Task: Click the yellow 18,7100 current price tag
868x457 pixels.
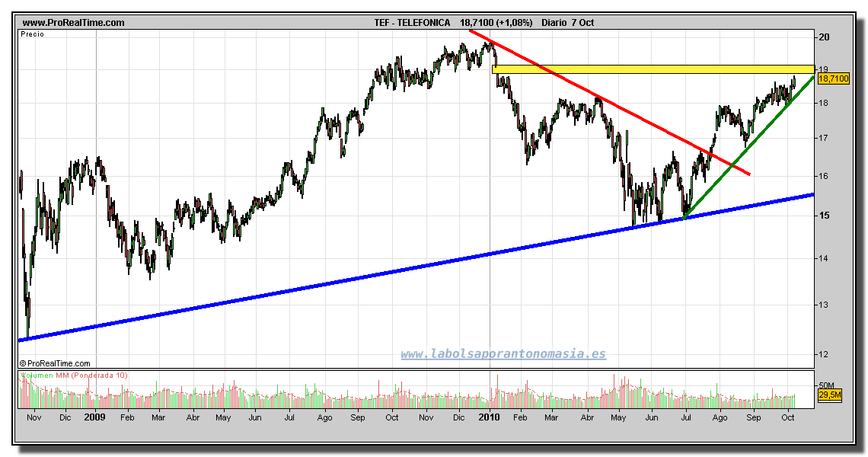Action: coord(833,78)
